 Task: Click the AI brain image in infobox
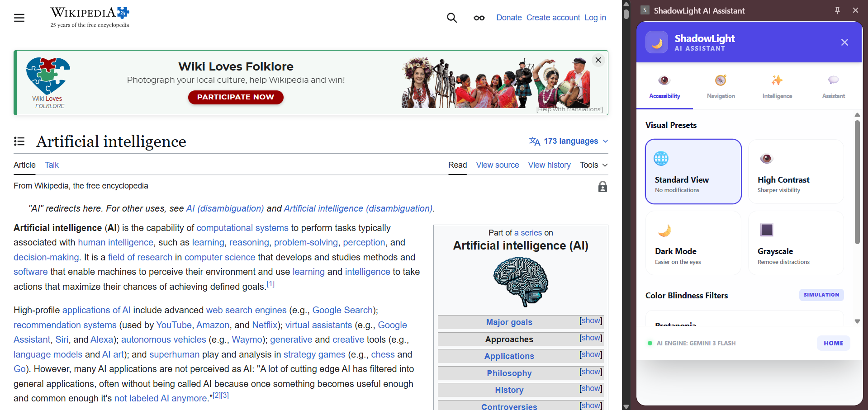[521, 282]
